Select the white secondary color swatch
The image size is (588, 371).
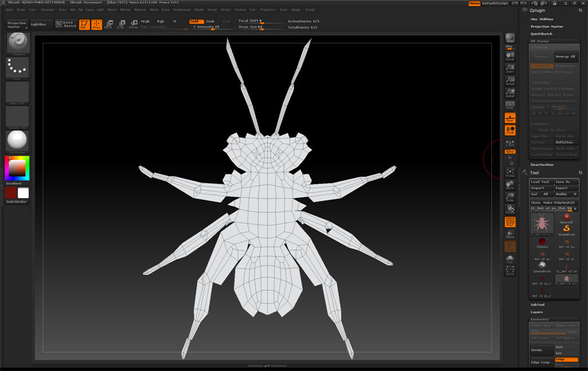[24, 193]
